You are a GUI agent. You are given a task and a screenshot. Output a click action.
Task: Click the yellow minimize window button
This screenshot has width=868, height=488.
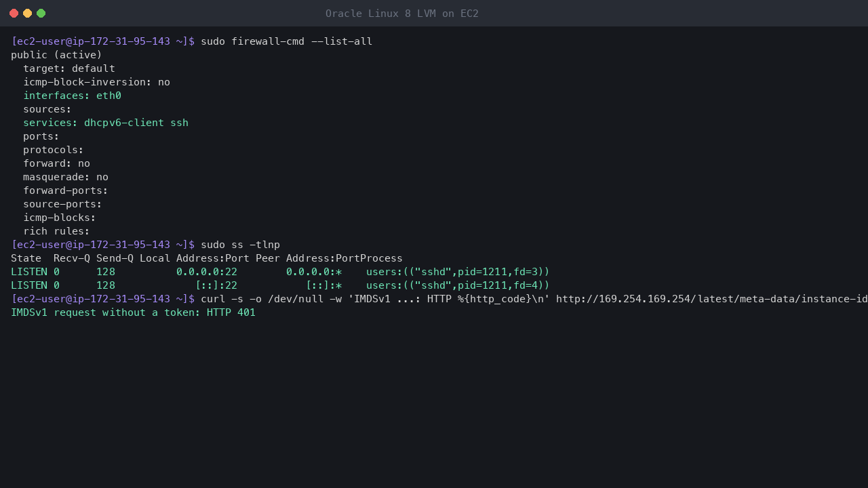[27, 14]
